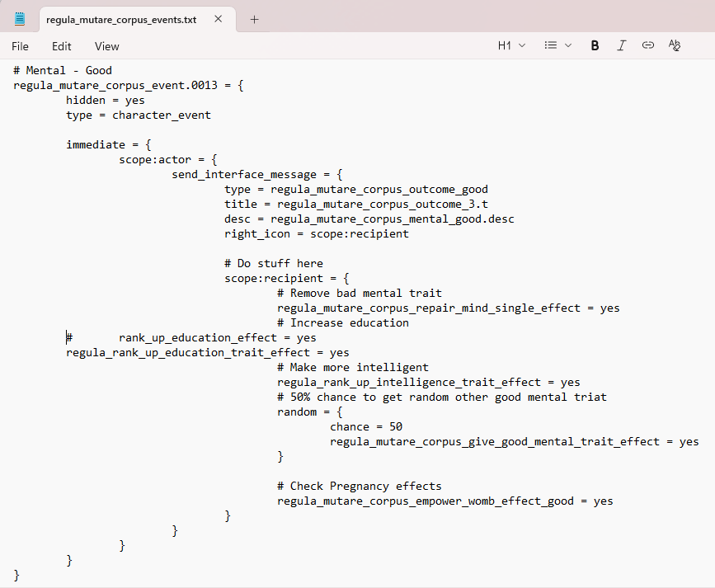Image resolution: width=715 pixels, height=588 pixels.
Task: Add a new tab with the plus icon
Action: point(255,20)
